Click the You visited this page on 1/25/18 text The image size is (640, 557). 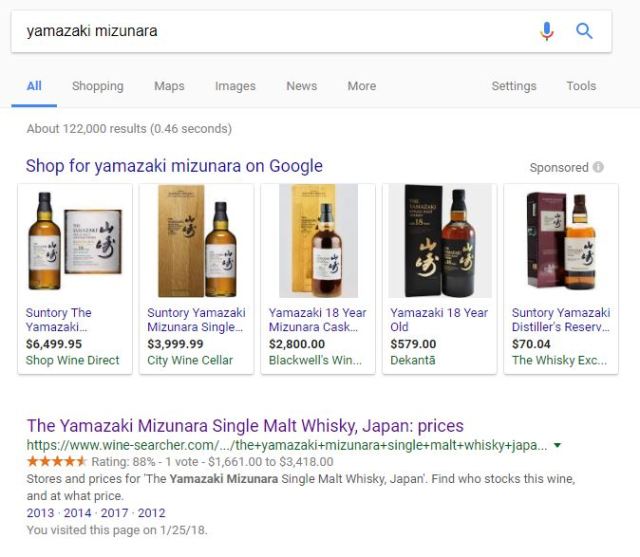pos(117,530)
